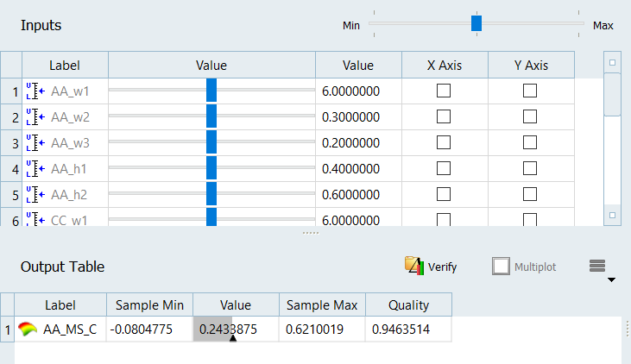Click the scrollbar top arrow button

point(612,62)
